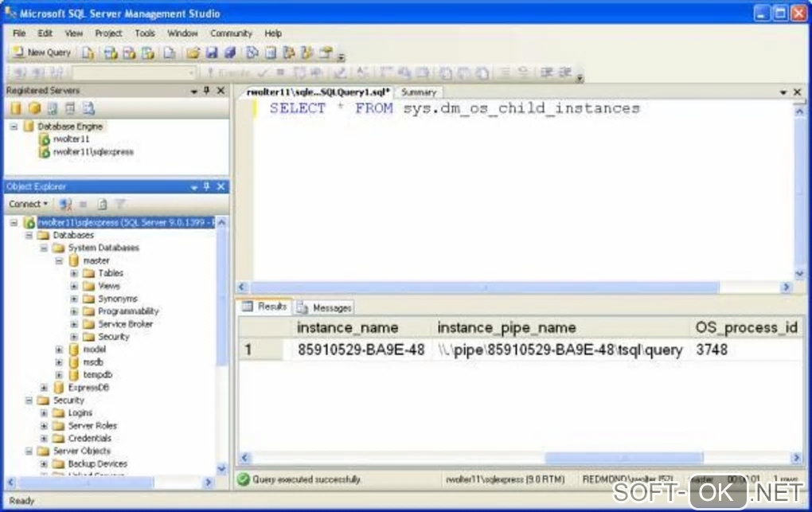Screen dimensions: 812x512
Task: Select the tempdb database
Action: [97, 375]
